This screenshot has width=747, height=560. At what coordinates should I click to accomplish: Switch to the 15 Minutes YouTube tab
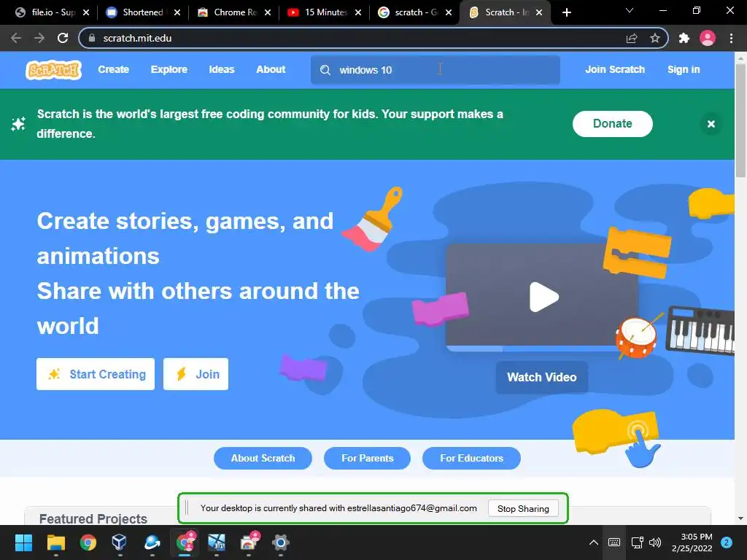[x=325, y=12]
